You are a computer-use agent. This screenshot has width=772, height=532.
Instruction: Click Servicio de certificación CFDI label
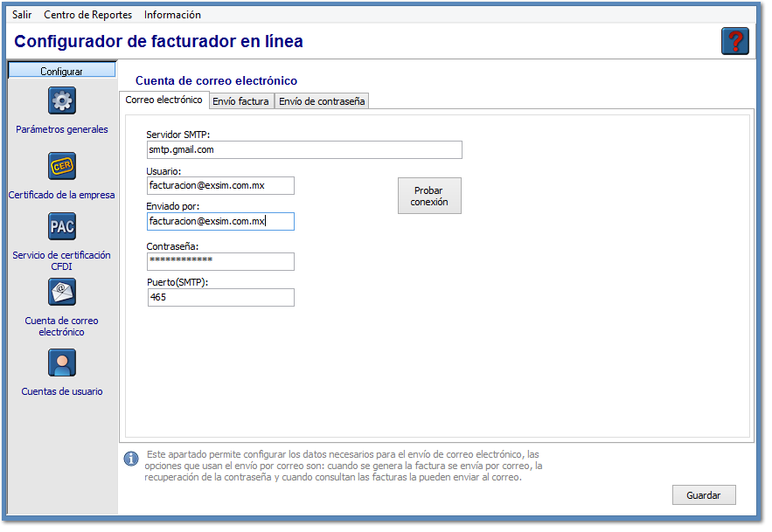pos(63,263)
